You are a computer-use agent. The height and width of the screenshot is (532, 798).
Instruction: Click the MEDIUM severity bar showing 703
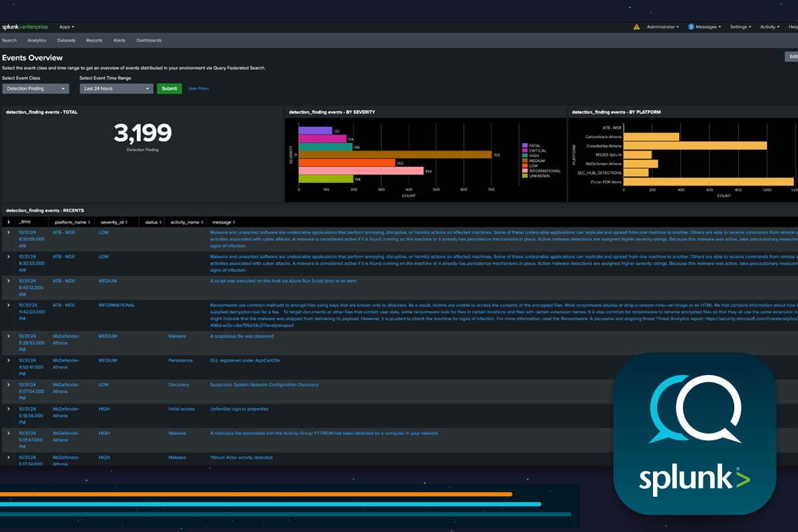(395, 154)
